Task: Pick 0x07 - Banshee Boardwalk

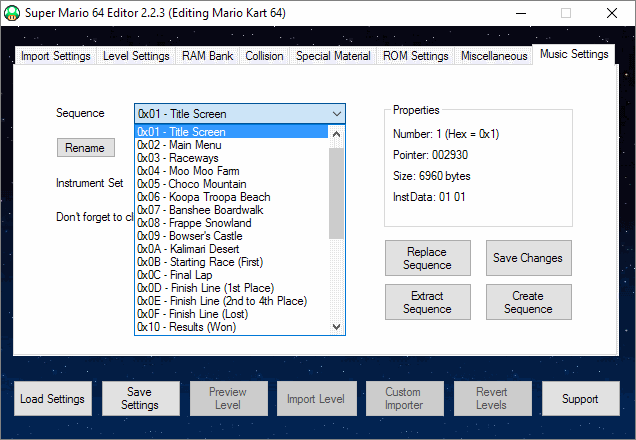Action: tap(231, 210)
